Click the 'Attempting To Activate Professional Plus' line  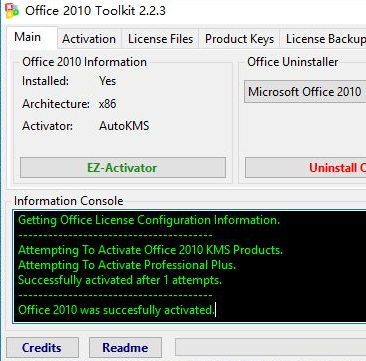127,265
